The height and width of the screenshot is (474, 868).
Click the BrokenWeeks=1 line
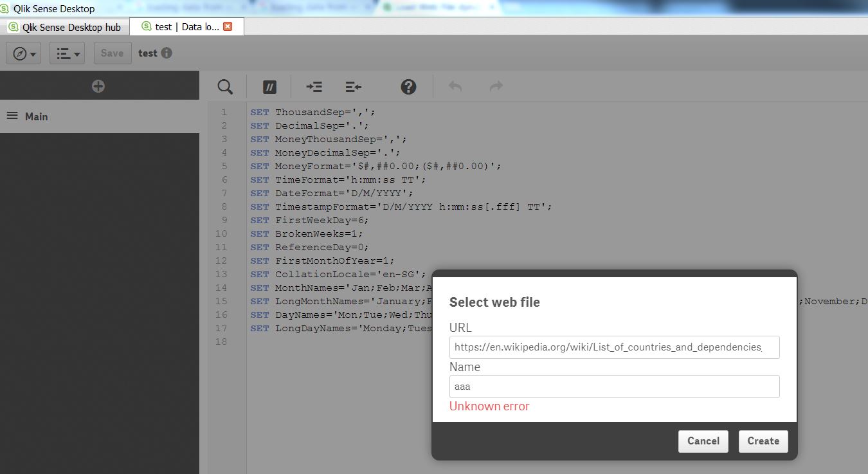point(307,233)
